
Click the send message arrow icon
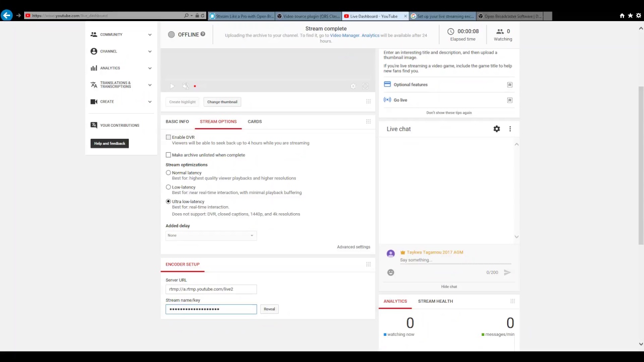coord(507,273)
